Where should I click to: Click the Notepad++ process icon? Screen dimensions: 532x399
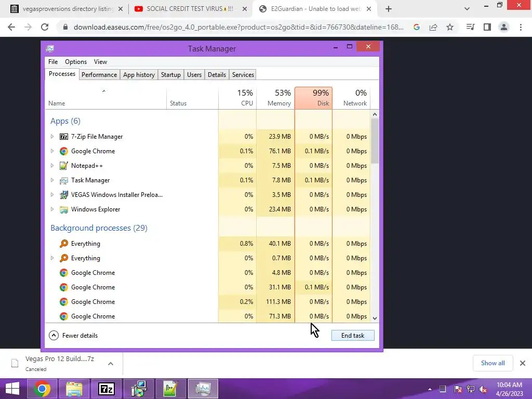64,166
